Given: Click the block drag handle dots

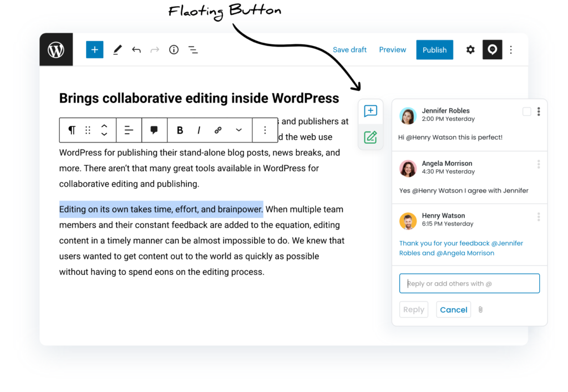Looking at the screenshot, I should [x=88, y=130].
